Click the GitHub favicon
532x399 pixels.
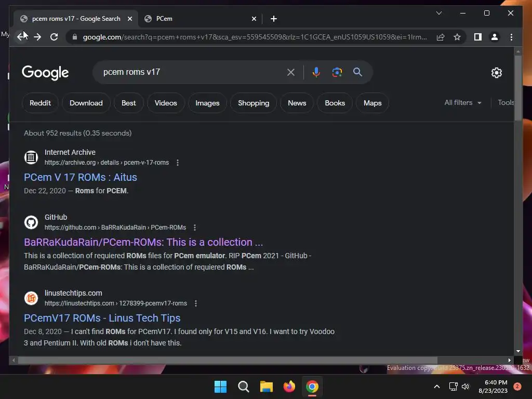coord(31,222)
